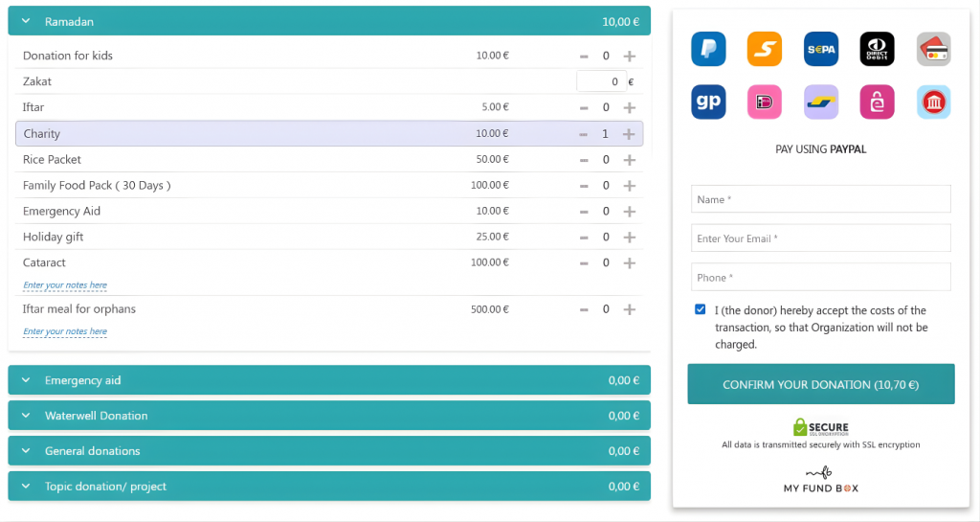Screen dimensions: 980x522
Task: Select the blue gp payment icon
Action: click(x=708, y=102)
